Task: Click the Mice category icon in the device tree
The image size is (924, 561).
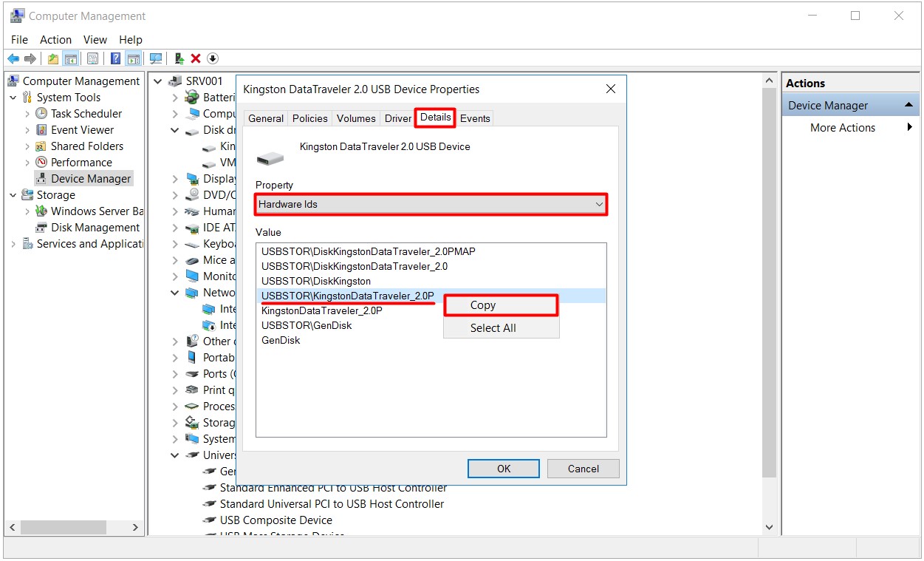Action: (x=192, y=260)
